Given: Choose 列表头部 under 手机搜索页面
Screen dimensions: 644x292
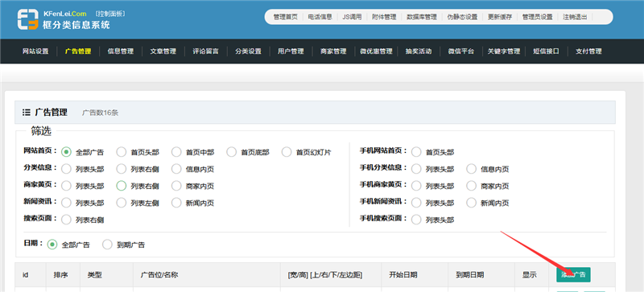Looking at the screenshot, I should click(x=416, y=220).
